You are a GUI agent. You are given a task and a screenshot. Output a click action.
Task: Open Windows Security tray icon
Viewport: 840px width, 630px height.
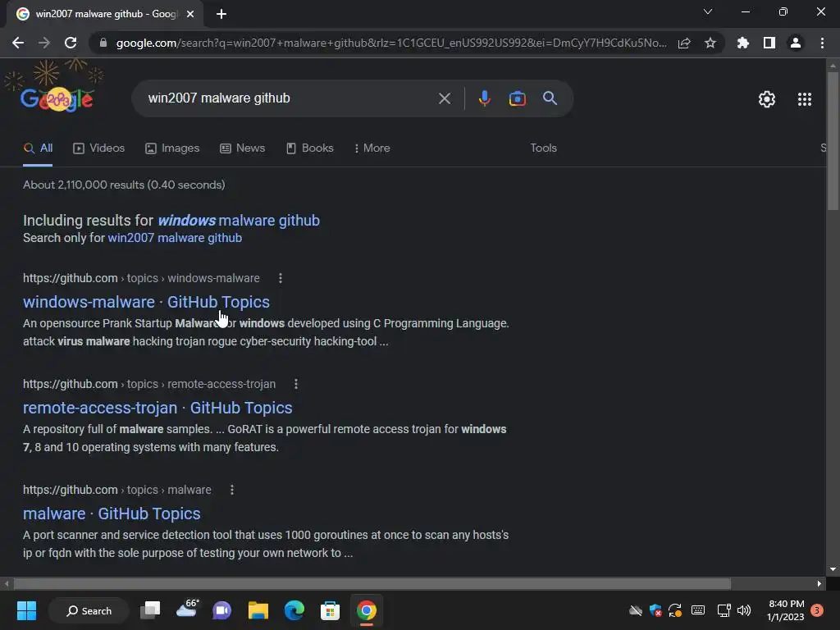click(655, 610)
